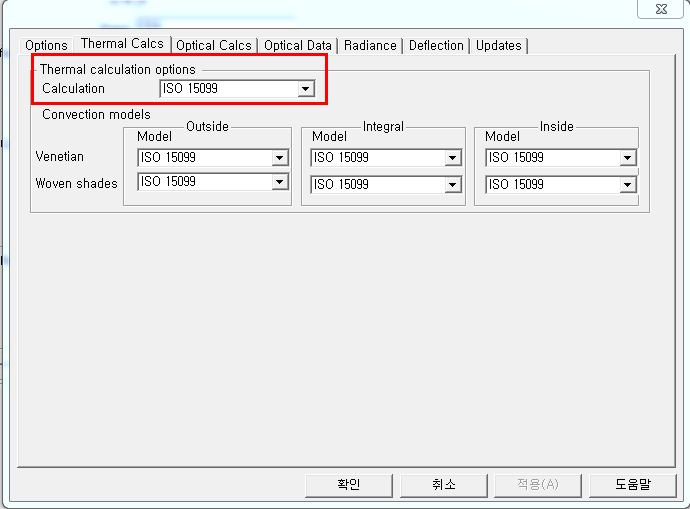690x509 pixels.
Task: Open the Radiance tab
Action: (370, 45)
